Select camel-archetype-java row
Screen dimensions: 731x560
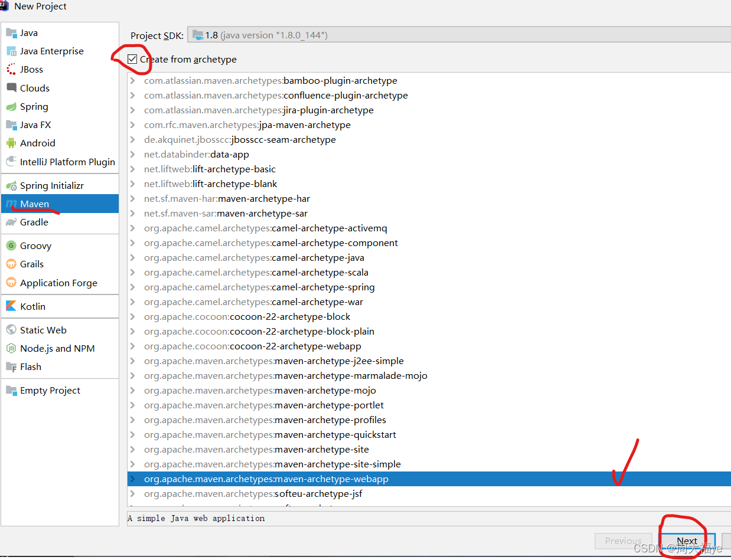click(429, 258)
